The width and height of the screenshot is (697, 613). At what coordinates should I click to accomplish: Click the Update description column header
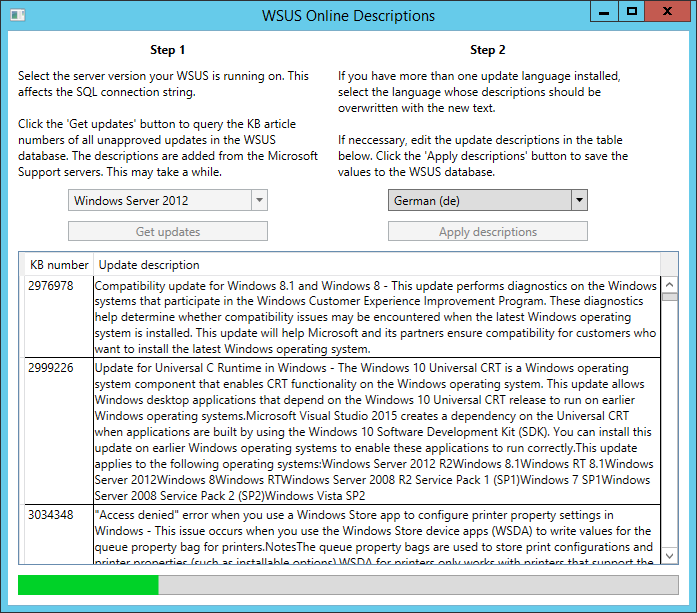377,265
